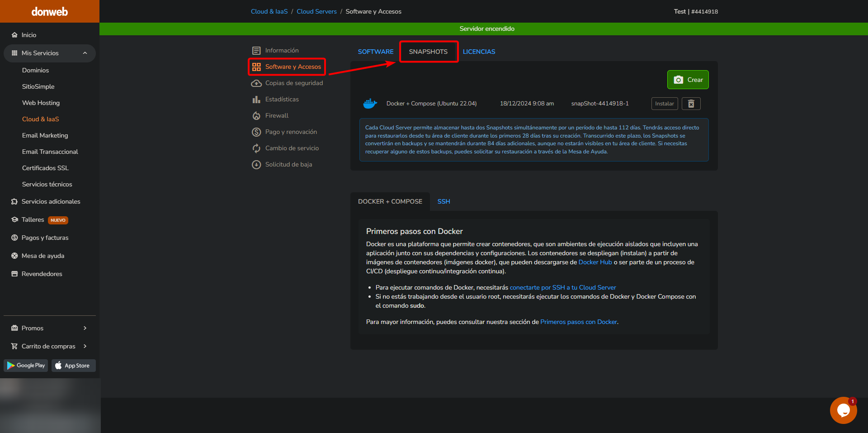Image resolution: width=868 pixels, height=433 pixels.
Task: Click the Talleres graduation cap icon
Action: click(14, 219)
